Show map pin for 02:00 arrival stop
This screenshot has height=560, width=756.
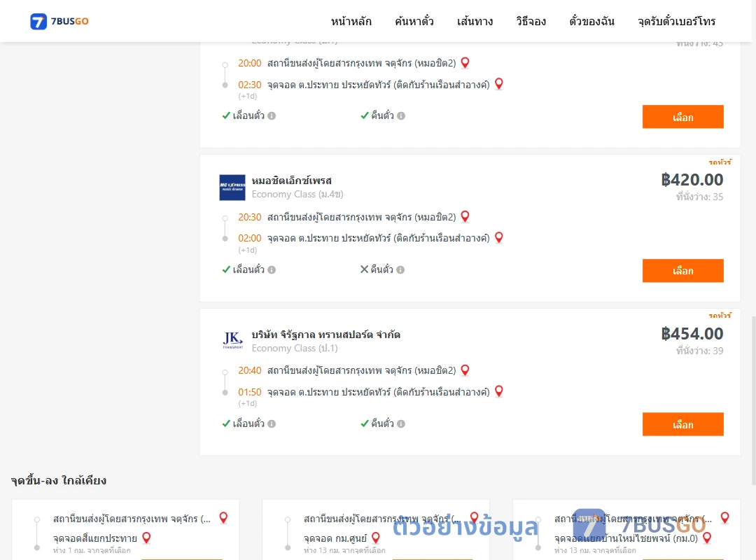pyautogui.click(x=499, y=237)
